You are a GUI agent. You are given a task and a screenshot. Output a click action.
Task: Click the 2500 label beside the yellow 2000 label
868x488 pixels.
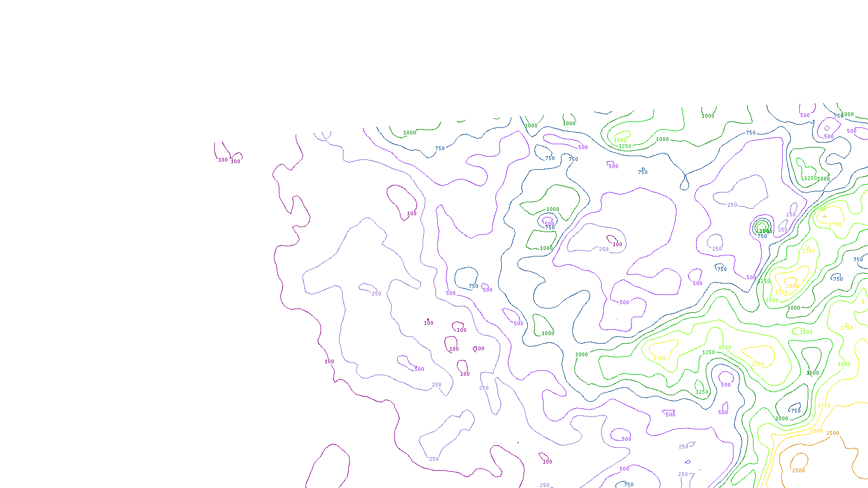[x=832, y=433]
